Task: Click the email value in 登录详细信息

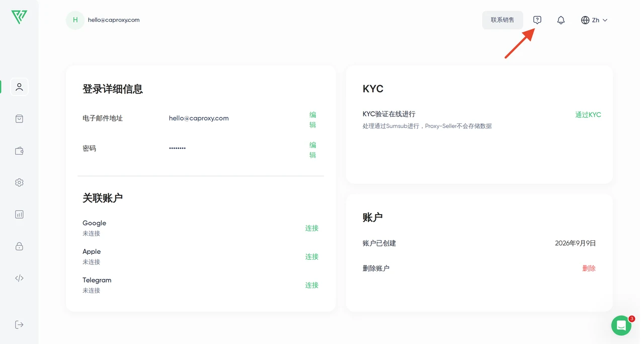Action: pos(199,118)
